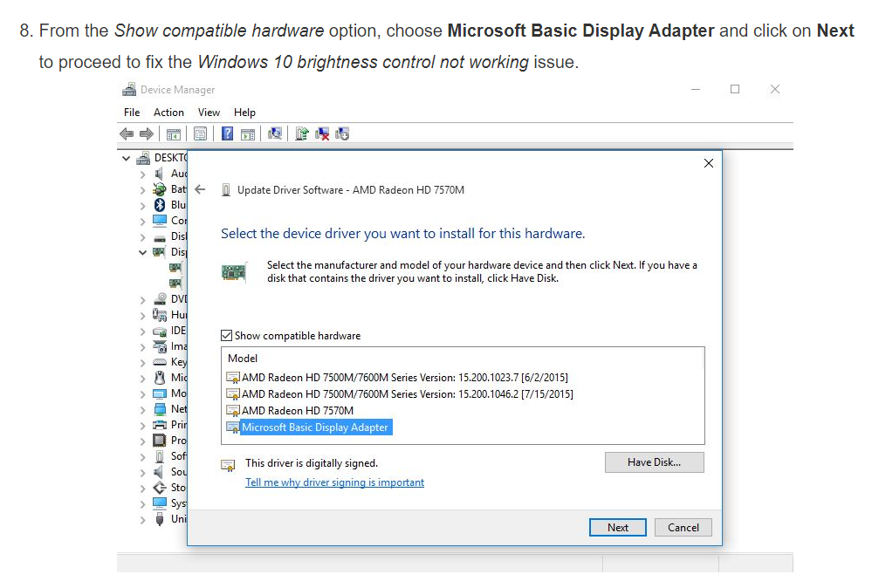The image size is (872, 588).
Task: Click the Have Disk button
Action: pos(654,462)
